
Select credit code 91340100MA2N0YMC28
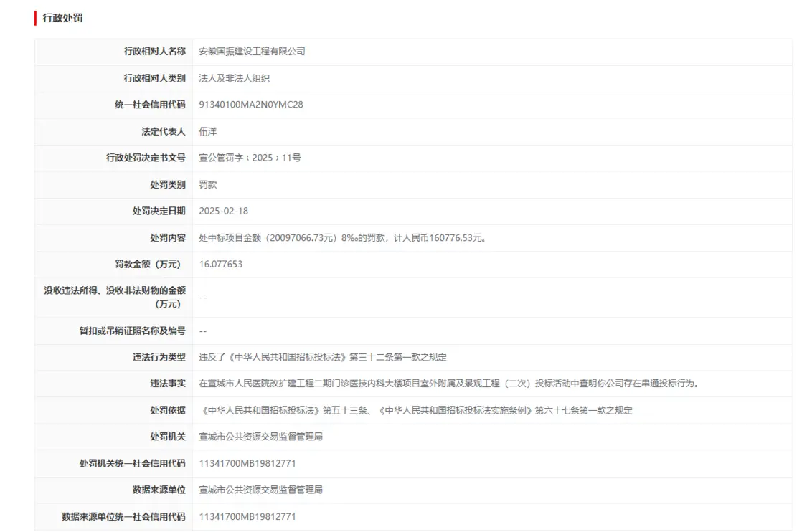coord(250,105)
